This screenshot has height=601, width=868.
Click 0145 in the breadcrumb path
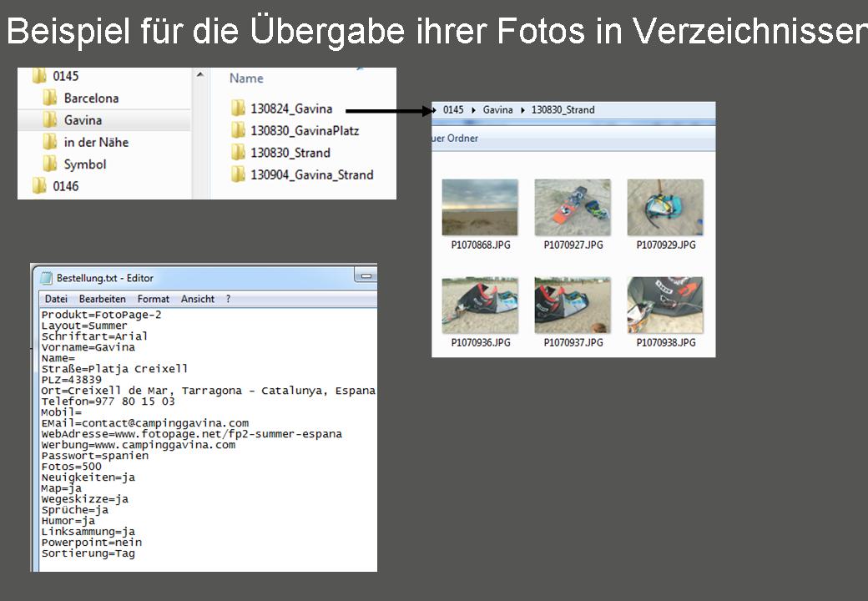(x=453, y=109)
